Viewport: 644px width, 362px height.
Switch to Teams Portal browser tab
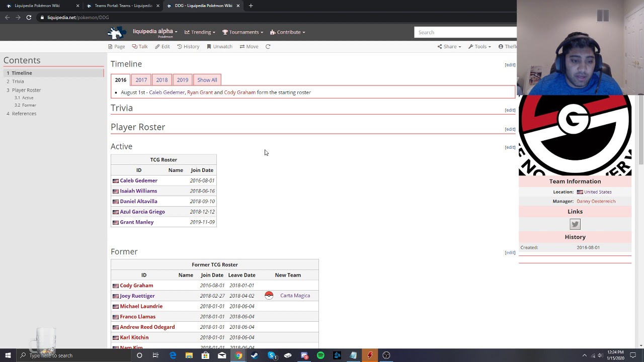pyautogui.click(x=123, y=6)
